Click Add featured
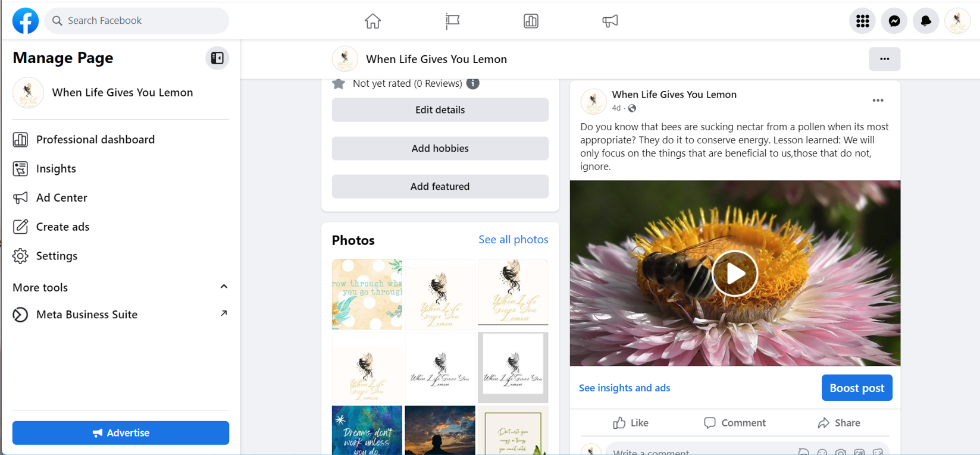Viewport: 980px width, 455px height. [440, 187]
